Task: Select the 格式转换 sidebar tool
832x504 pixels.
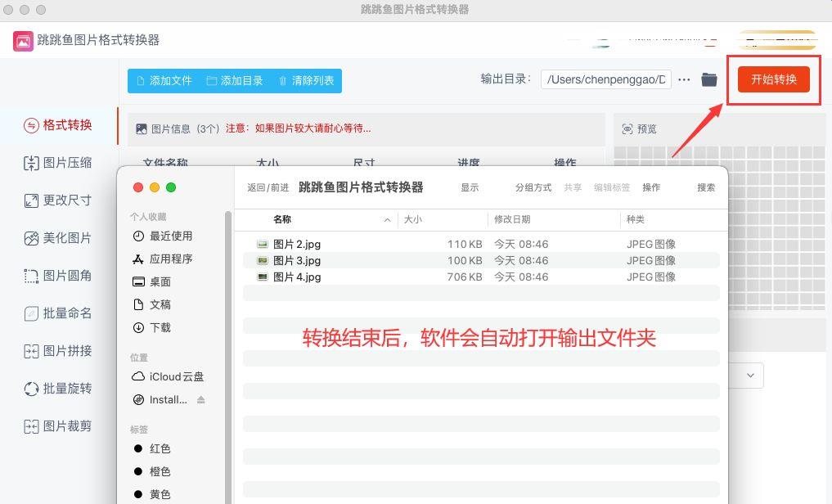Action: [x=57, y=125]
